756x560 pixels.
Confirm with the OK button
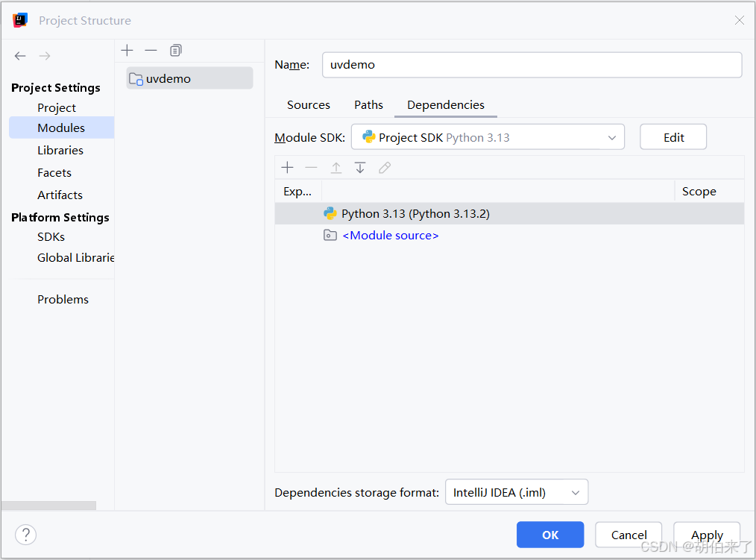[x=550, y=535]
